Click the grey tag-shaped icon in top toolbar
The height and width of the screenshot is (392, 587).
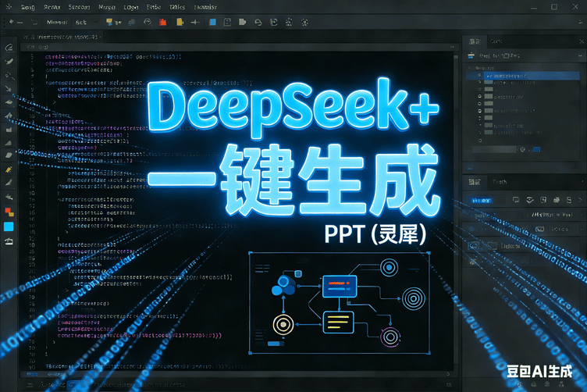coord(242,22)
